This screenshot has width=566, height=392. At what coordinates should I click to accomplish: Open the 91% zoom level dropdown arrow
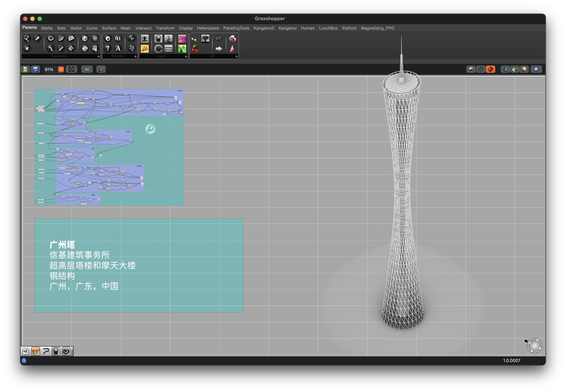point(61,69)
